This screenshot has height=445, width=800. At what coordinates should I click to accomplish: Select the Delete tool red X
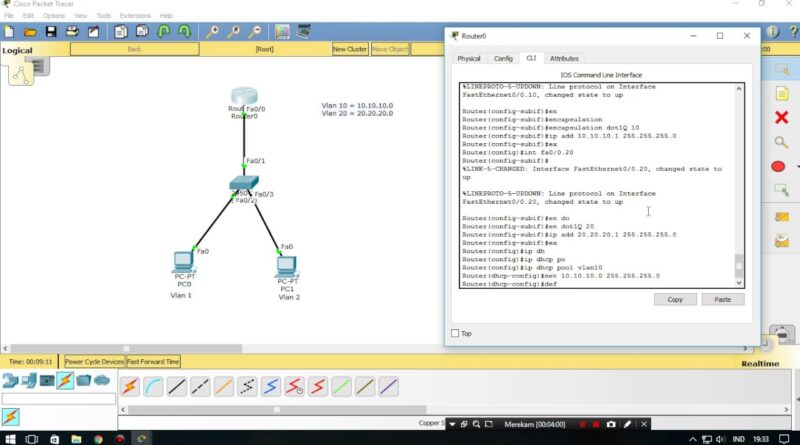pos(781,118)
